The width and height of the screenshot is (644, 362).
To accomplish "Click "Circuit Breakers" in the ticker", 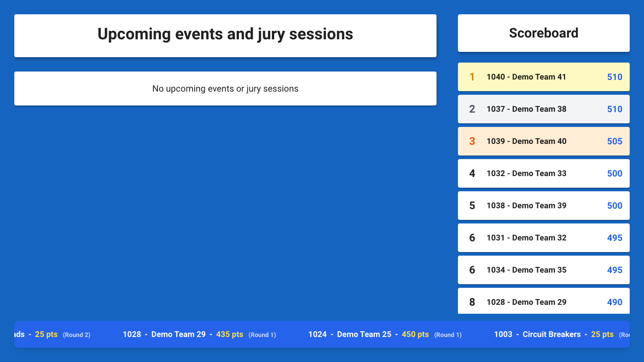I will pos(551,334).
